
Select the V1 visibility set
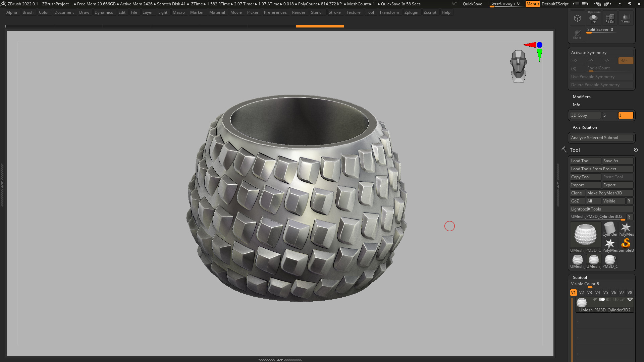coord(574,293)
